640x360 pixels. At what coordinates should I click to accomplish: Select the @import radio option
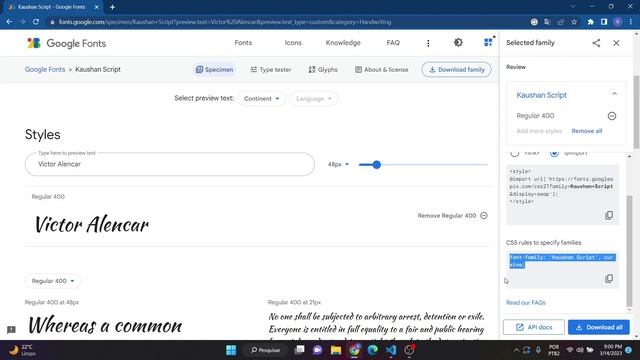point(554,153)
